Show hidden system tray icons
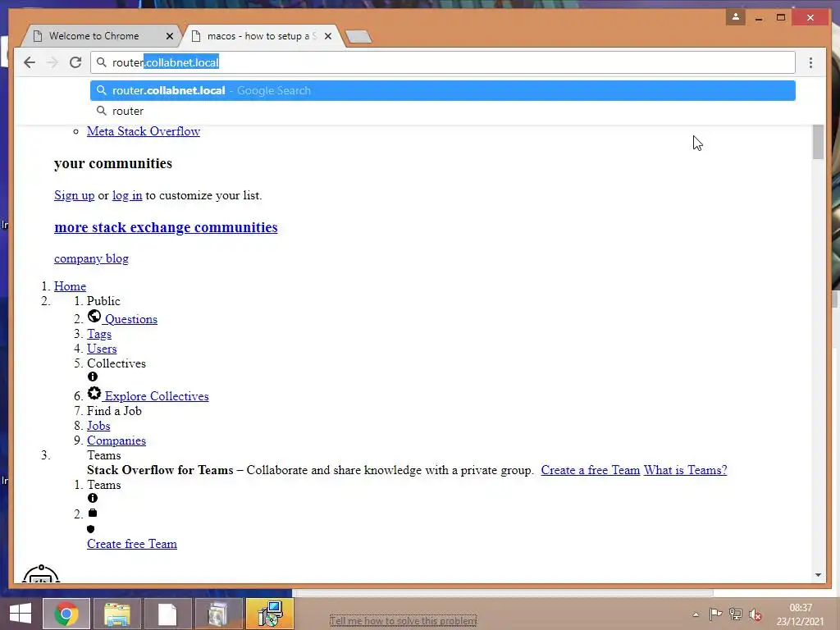Viewport: 840px width, 630px height. point(696,615)
